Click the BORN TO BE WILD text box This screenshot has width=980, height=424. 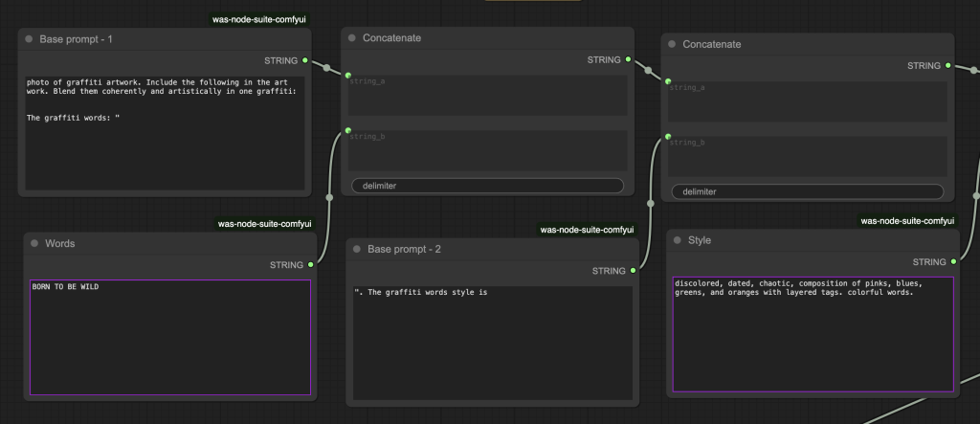170,337
